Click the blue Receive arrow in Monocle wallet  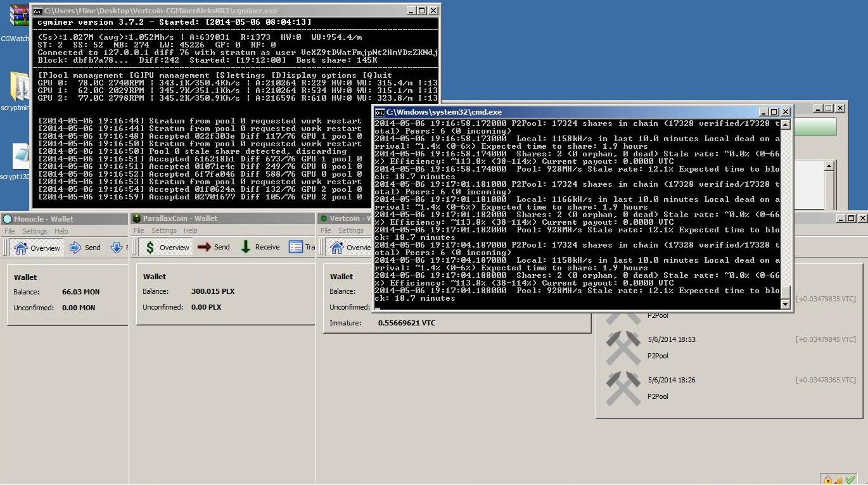pyautogui.click(x=117, y=248)
